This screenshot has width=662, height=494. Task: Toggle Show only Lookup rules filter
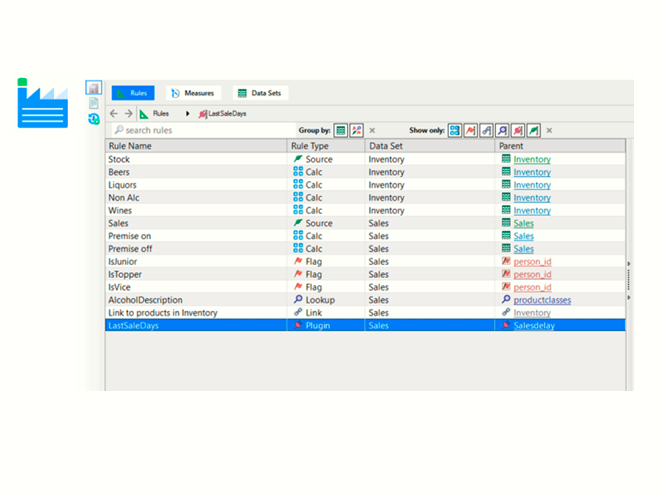(502, 130)
